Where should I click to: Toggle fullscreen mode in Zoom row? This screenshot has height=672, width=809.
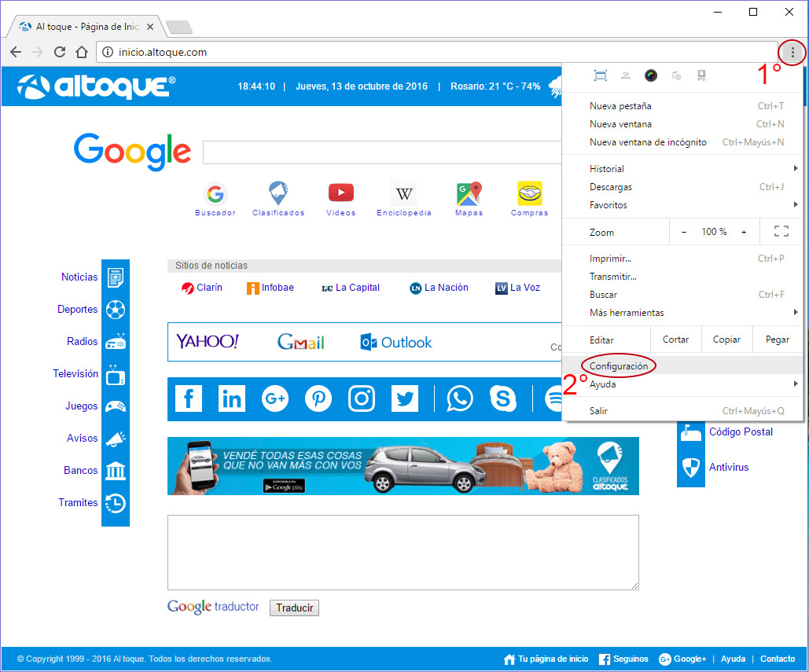point(781,232)
